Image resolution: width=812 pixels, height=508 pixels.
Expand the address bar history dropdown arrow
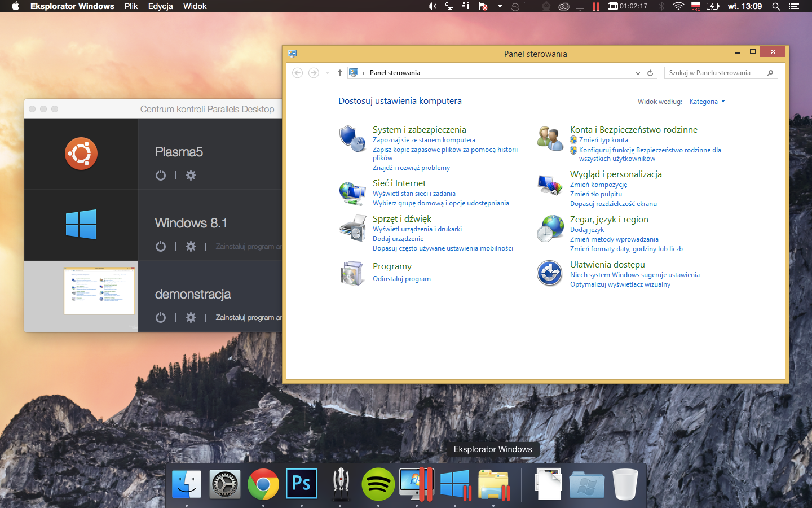click(x=638, y=73)
